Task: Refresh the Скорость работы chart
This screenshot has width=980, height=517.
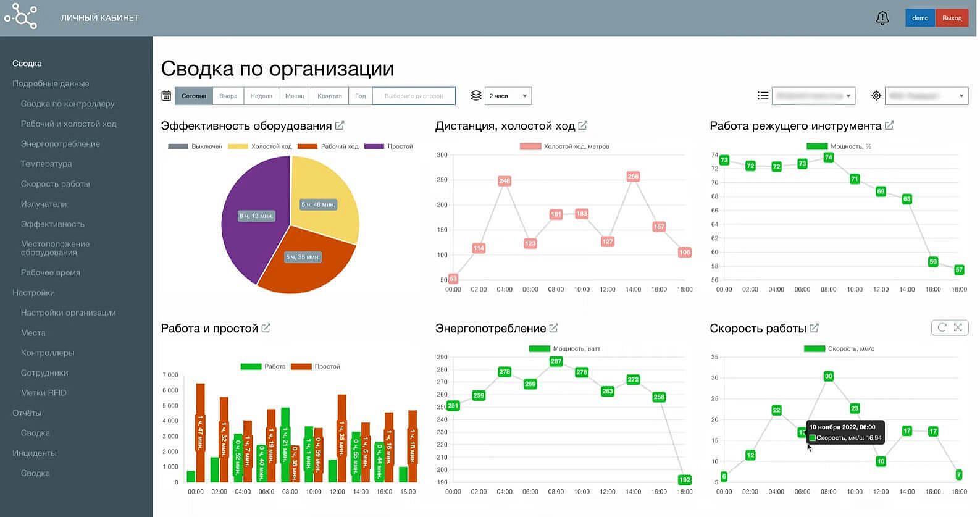Action: pyautogui.click(x=941, y=327)
